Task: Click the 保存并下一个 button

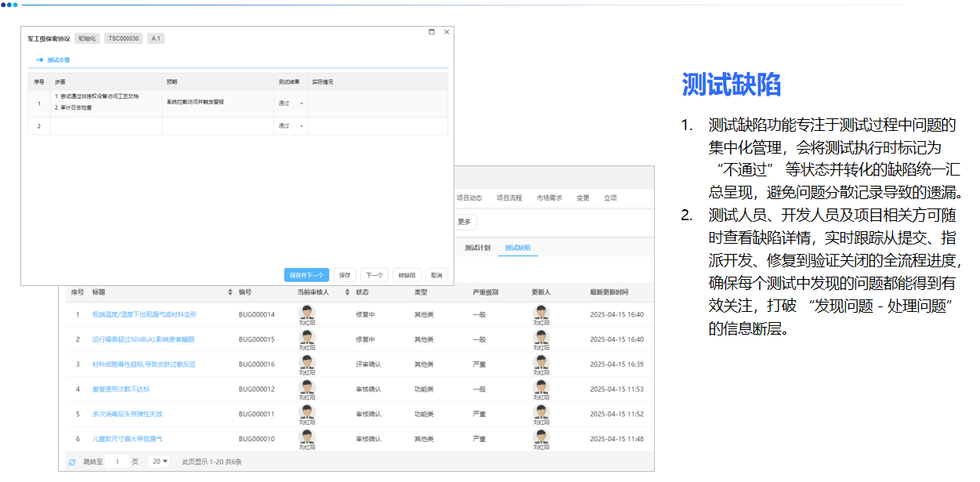Action: pyautogui.click(x=305, y=274)
